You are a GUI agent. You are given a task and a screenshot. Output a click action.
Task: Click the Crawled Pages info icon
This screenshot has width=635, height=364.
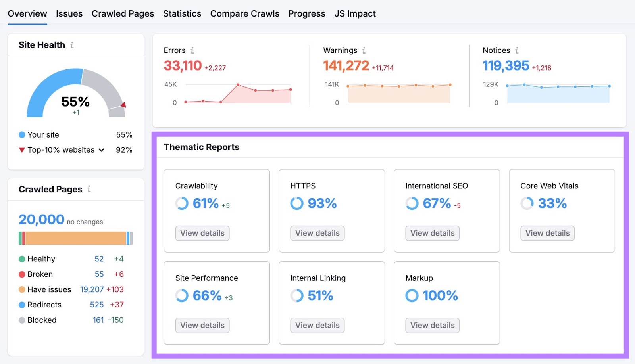pos(89,189)
